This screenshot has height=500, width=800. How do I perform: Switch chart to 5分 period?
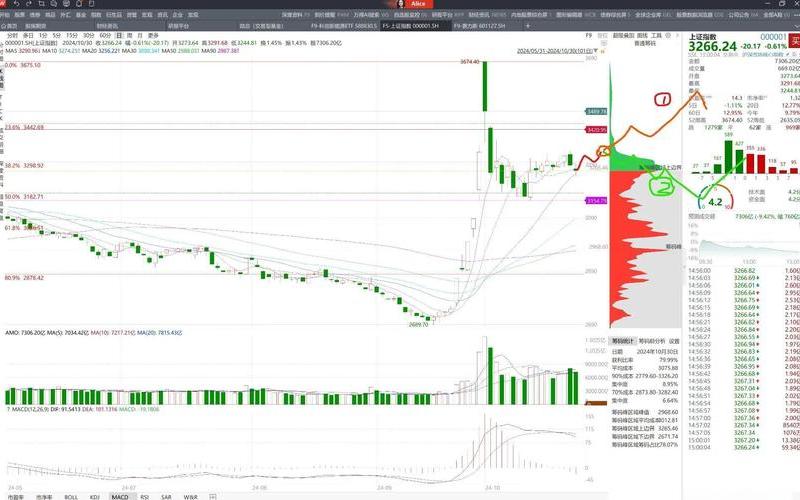57,36
